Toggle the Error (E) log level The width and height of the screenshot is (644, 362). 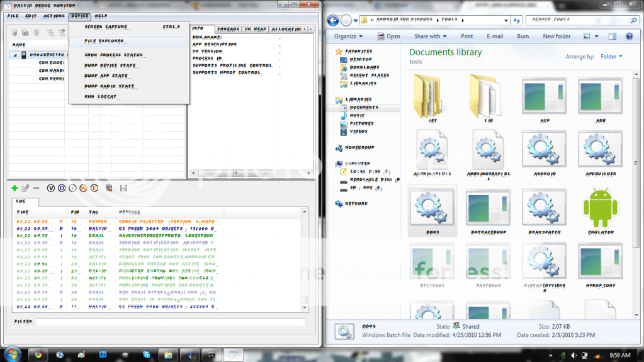pos(94,188)
